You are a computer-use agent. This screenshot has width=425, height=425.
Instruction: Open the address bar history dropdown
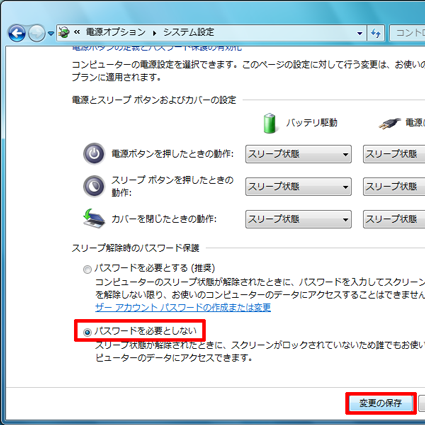coord(360,33)
